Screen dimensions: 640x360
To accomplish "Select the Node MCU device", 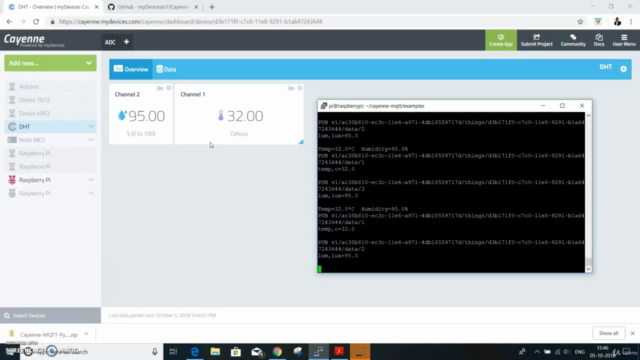I will pyautogui.click(x=51, y=140).
